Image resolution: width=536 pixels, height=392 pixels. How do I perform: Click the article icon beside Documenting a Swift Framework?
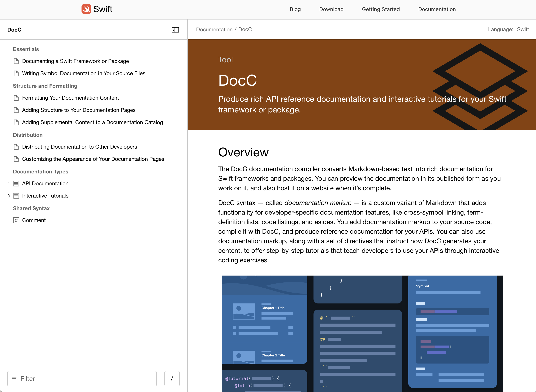tap(16, 61)
